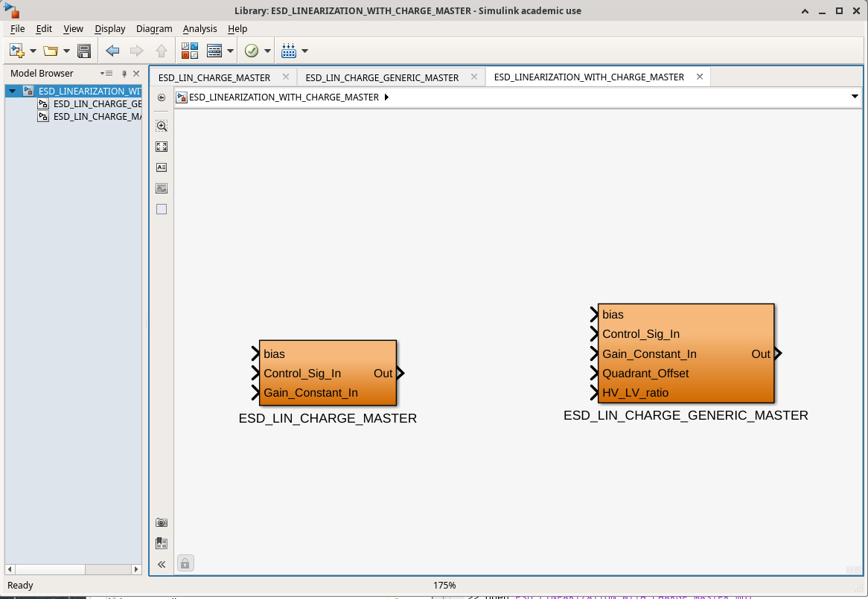Screen dimensions: 868x599
Task: Select the Annotation text tool
Action: (x=162, y=167)
